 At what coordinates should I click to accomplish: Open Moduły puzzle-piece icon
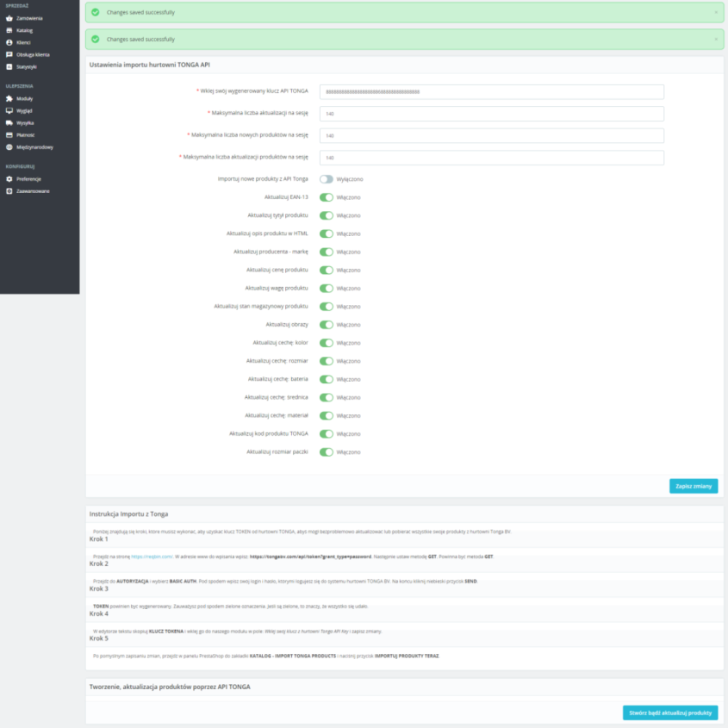pyautogui.click(x=9, y=98)
